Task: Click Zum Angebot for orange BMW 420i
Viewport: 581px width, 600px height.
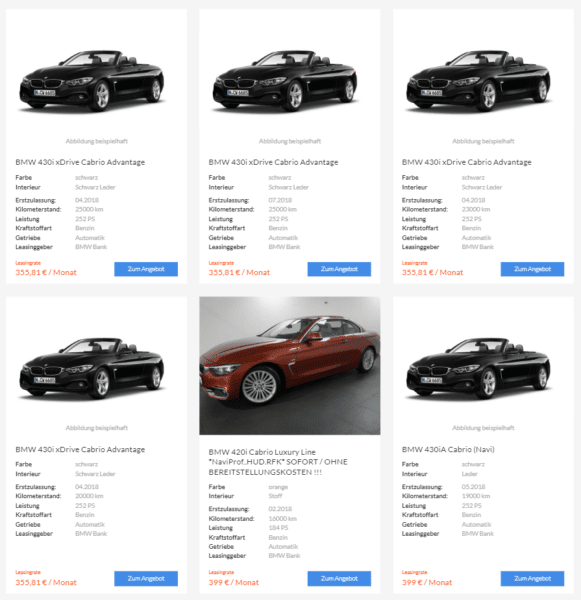Action: pos(339,579)
